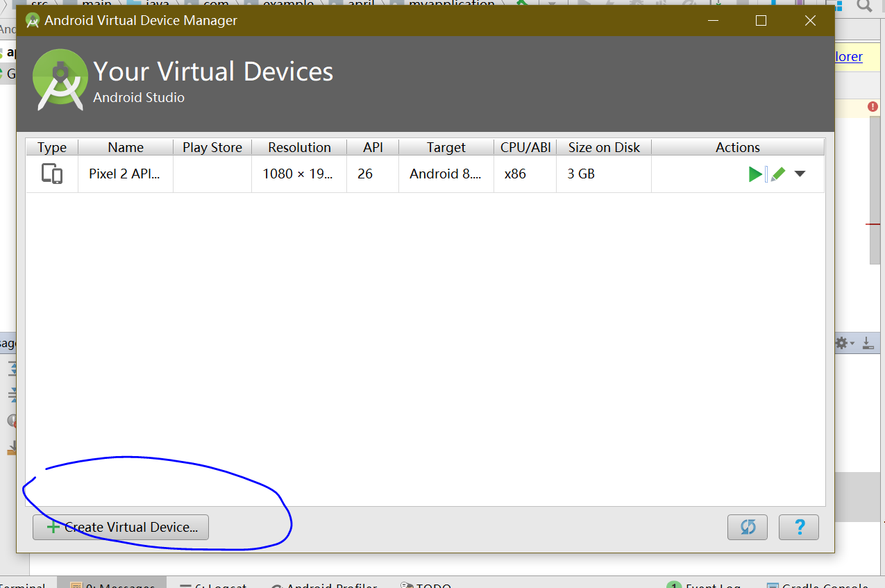
Task: Click the Actions column header
Action: (738, 147)
